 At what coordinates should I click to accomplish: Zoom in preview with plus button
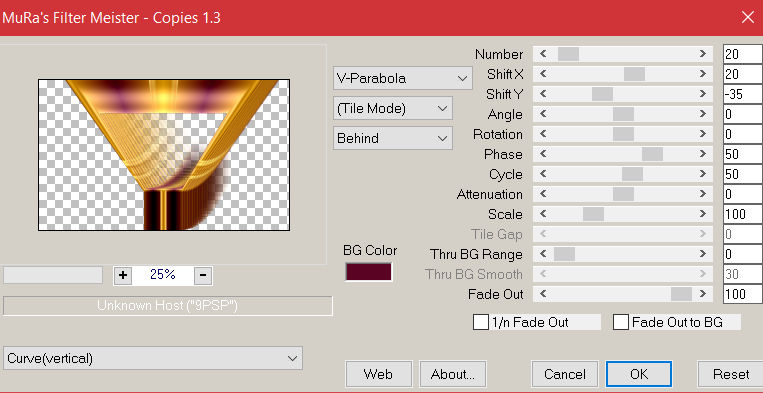(123, 275)
